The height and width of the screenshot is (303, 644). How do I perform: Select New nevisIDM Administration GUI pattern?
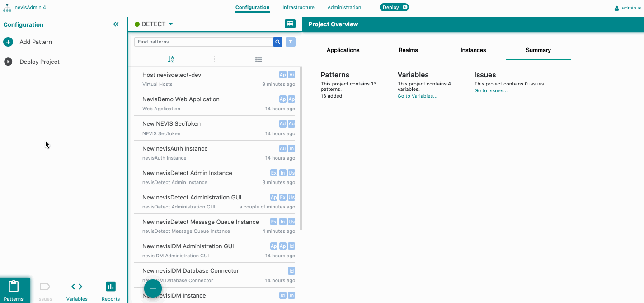(x=215, y=251)
